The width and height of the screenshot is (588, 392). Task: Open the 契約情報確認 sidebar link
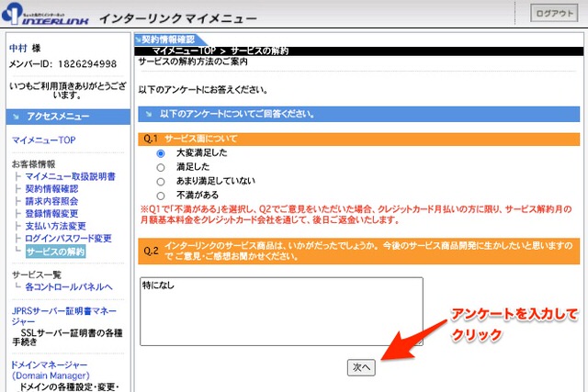point(51,189)
